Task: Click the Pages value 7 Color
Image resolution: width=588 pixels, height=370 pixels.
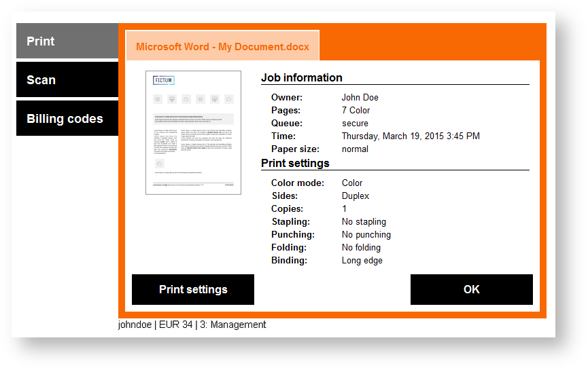Action: [x=356, y=110]
